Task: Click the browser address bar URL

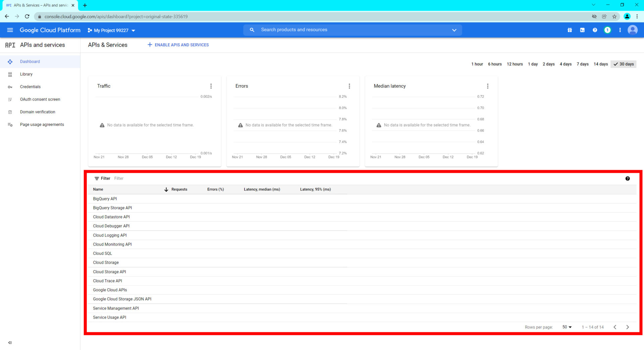Action: 116,16
